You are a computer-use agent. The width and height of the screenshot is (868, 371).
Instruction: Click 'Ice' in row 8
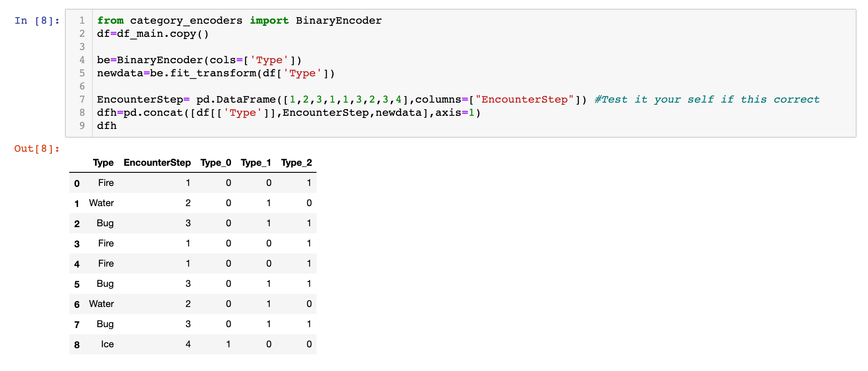(x=107, y=344)
